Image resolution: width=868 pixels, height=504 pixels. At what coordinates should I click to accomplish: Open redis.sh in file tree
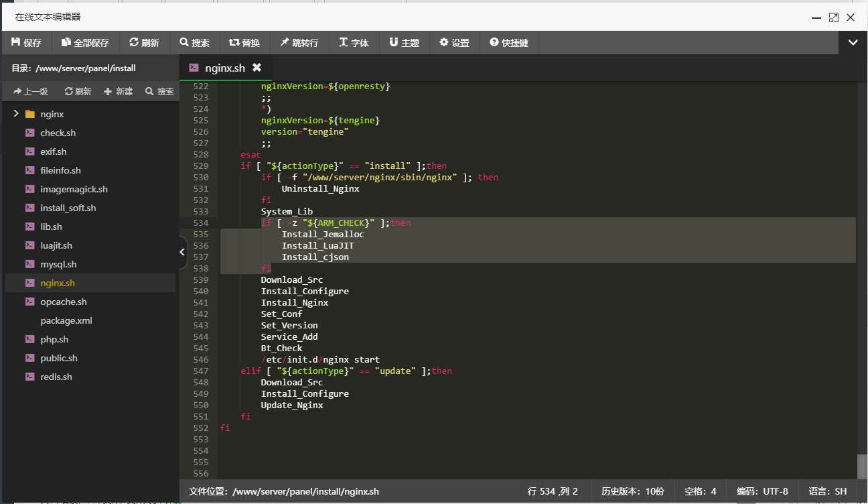[56, 377]
